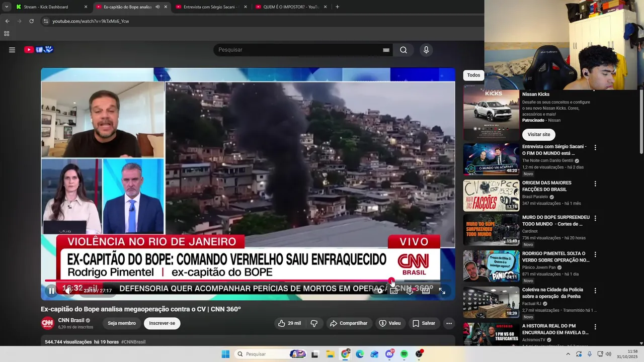Screen dimensions: 644x362
Task: Open Microsoft Edge from taskbar
Action: click(360, 354)
